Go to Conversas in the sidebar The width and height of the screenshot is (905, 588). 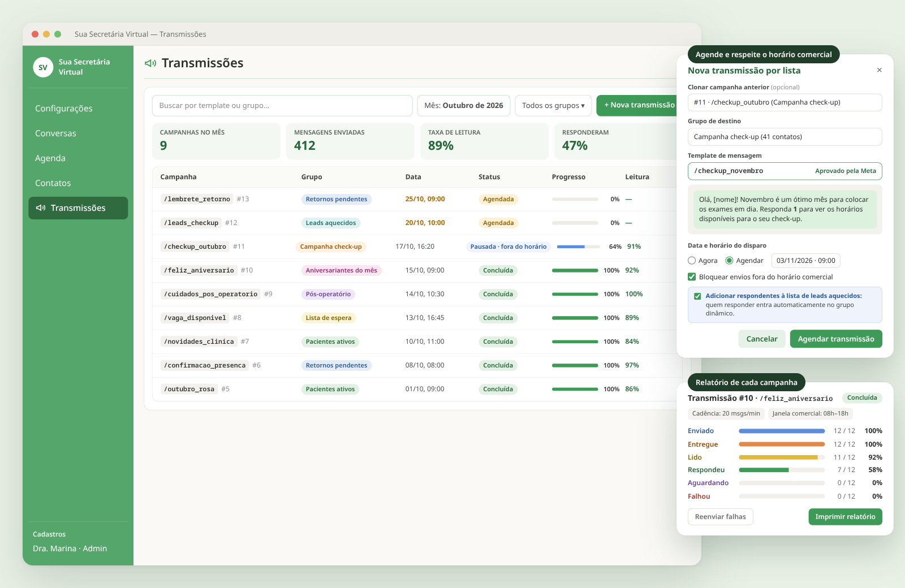(55, 133)
